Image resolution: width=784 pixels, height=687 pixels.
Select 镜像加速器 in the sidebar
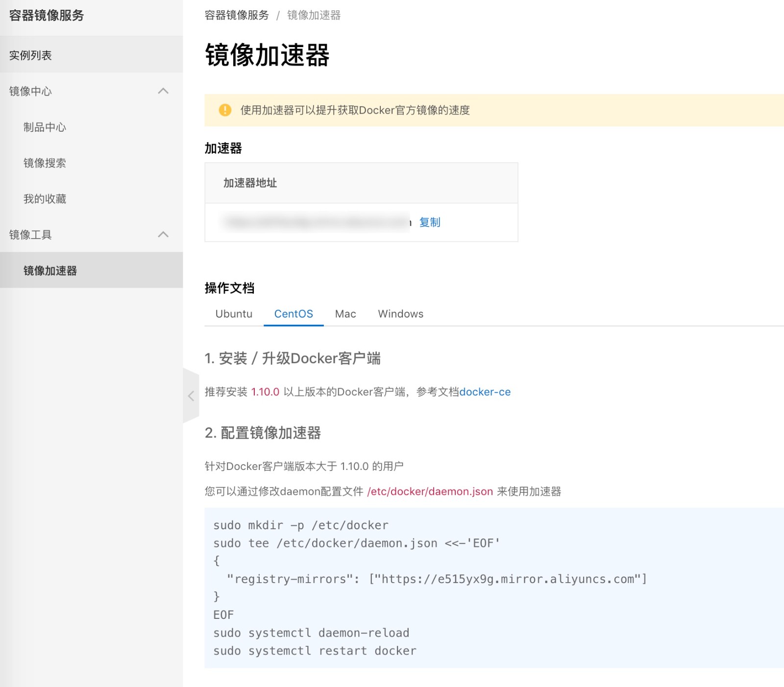pyautogui.click(x=91, y=270)
